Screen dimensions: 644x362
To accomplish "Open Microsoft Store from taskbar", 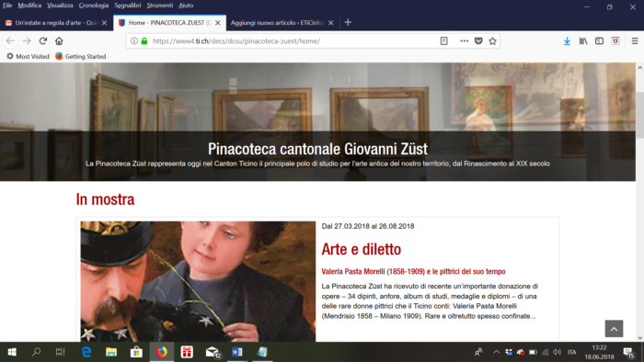I will 136,352.
